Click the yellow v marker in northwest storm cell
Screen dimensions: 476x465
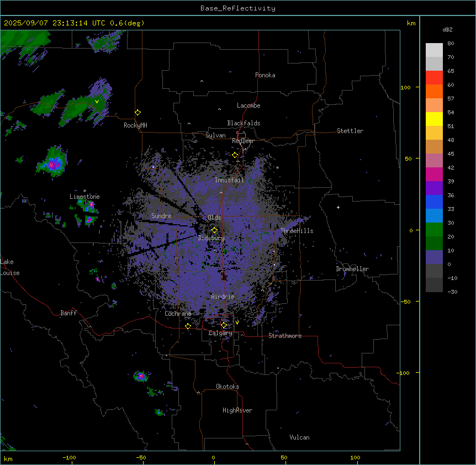(97, 102)
